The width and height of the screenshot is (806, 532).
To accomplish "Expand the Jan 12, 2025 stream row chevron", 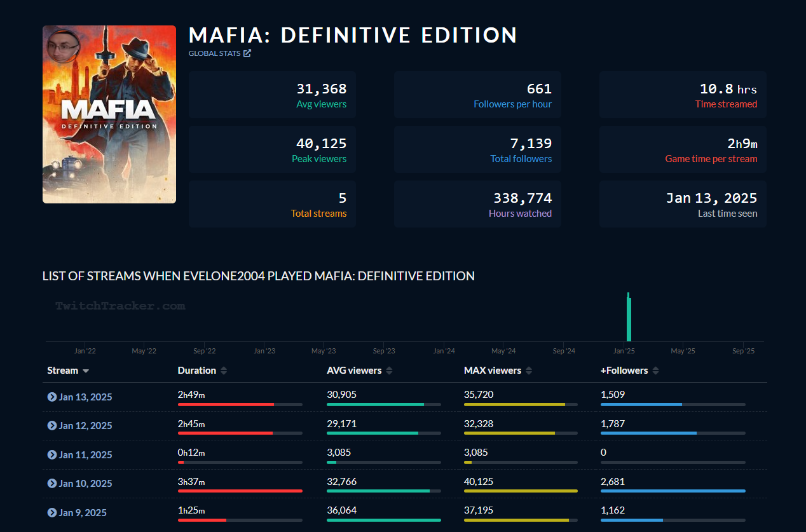I will (x=52, y=425).
